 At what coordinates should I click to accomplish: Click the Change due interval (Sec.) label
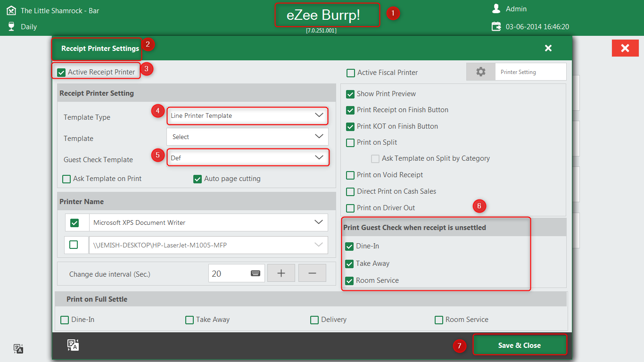click(110, 274)
